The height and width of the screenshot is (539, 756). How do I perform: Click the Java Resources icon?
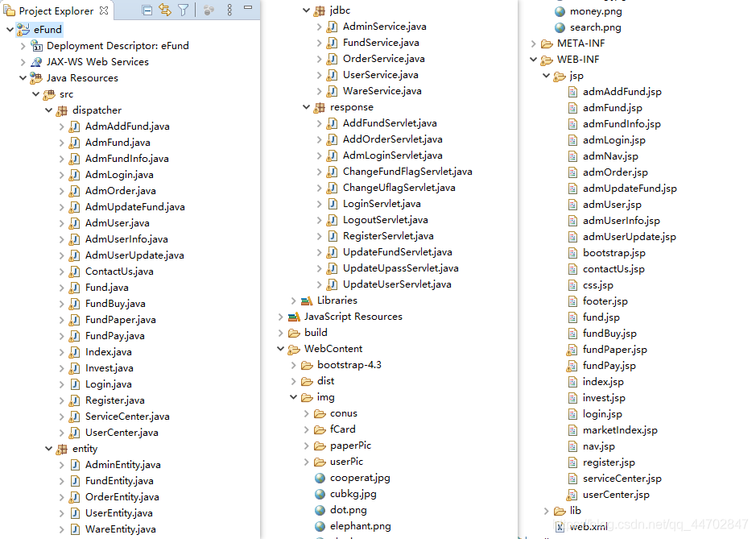pyautogui.click(x=36, y=77)
